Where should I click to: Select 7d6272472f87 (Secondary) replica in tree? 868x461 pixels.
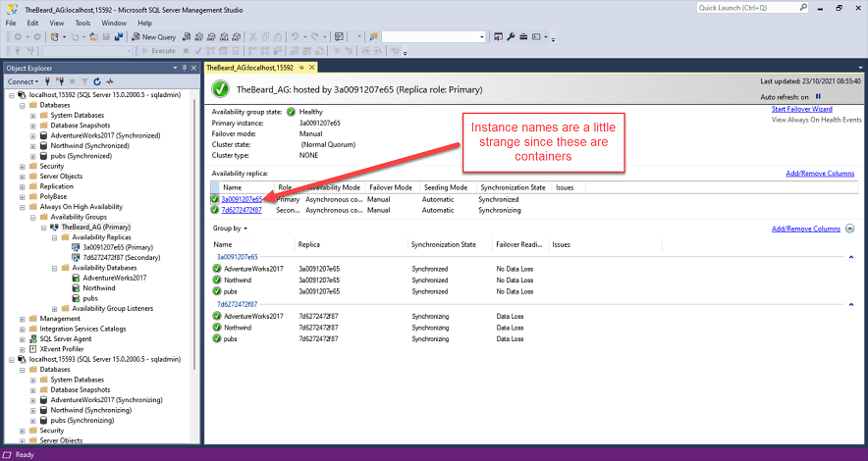pos(121,258)
